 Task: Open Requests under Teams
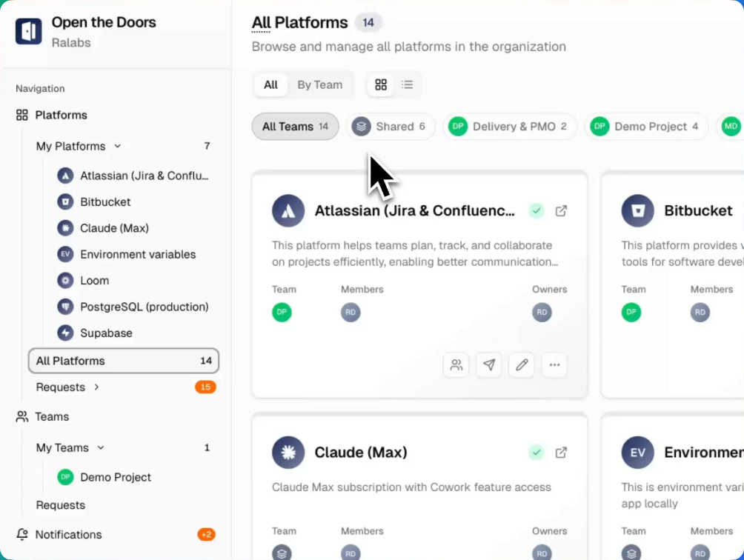(x=60, y=505)
